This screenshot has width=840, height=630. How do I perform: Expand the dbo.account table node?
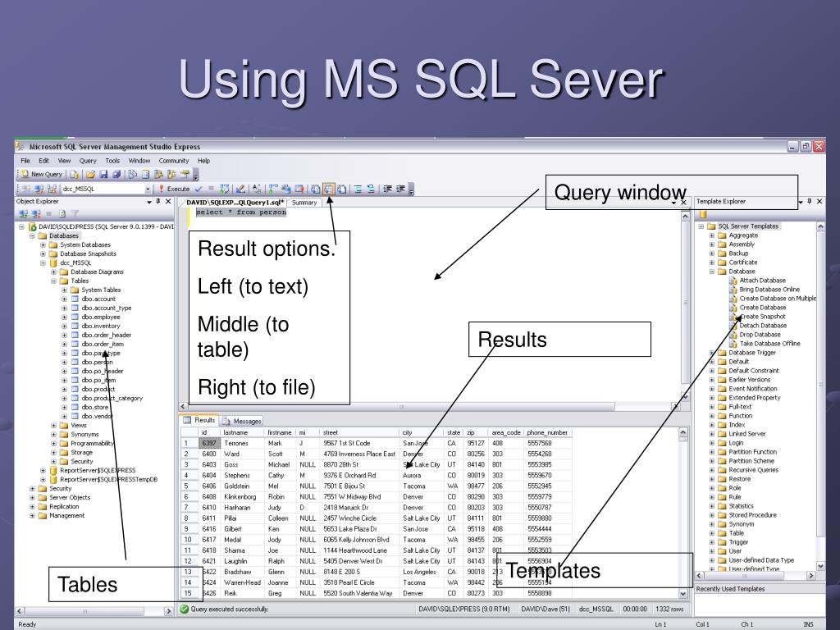(x=64, y=299)
